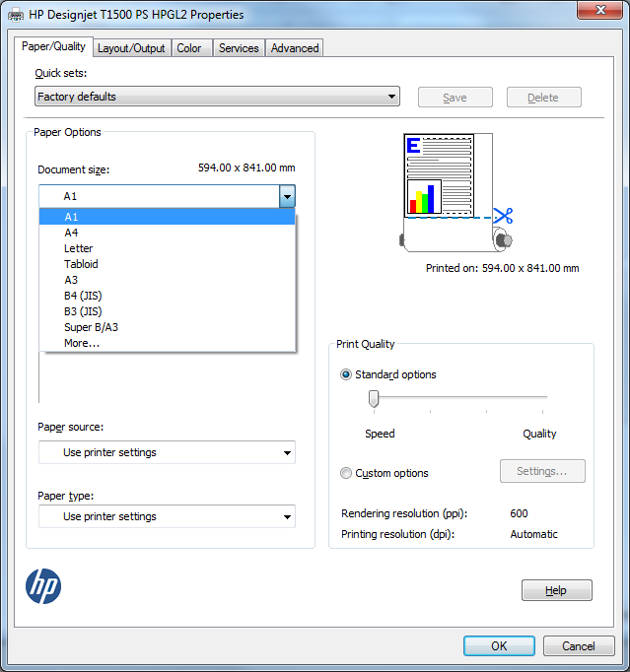Click the Cancel button
The width and height of the screenshot is (630, 672).
click(x=579, y=645)
